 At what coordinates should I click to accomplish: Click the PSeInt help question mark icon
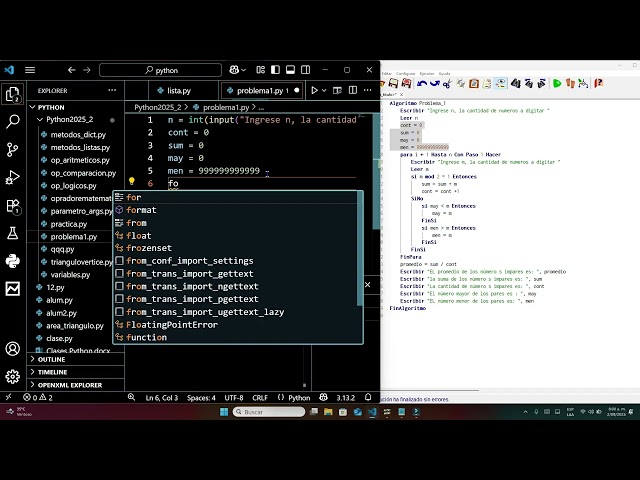[598, 83]
